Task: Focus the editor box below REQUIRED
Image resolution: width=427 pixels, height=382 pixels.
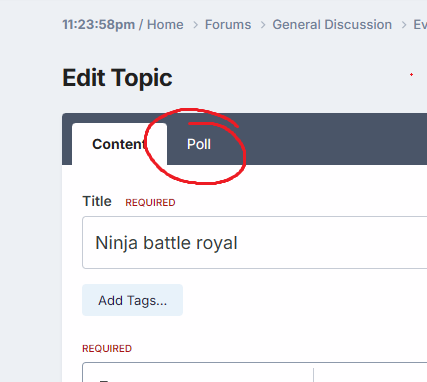Action: click(255, 372)
